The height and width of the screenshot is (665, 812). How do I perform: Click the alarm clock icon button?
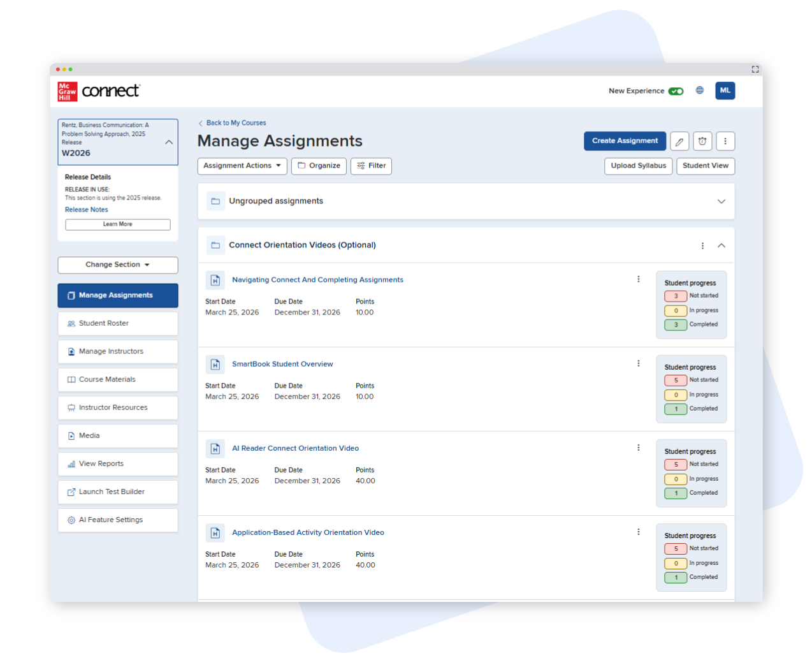pyautogui.click(x=702, y=141)
